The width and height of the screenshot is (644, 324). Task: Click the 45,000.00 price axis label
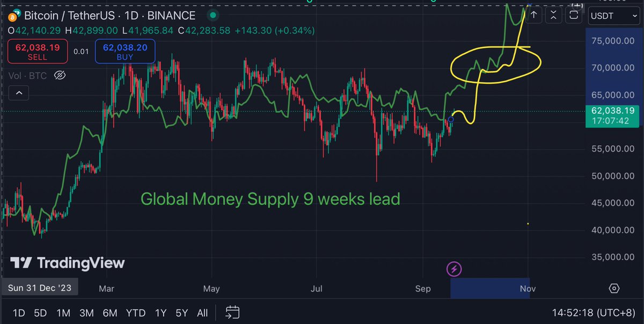coord(614,203)
